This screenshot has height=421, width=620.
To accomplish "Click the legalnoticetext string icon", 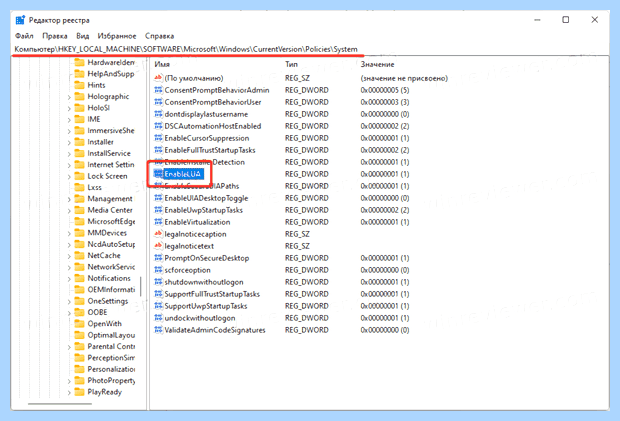I will click(x=158, y=246).
